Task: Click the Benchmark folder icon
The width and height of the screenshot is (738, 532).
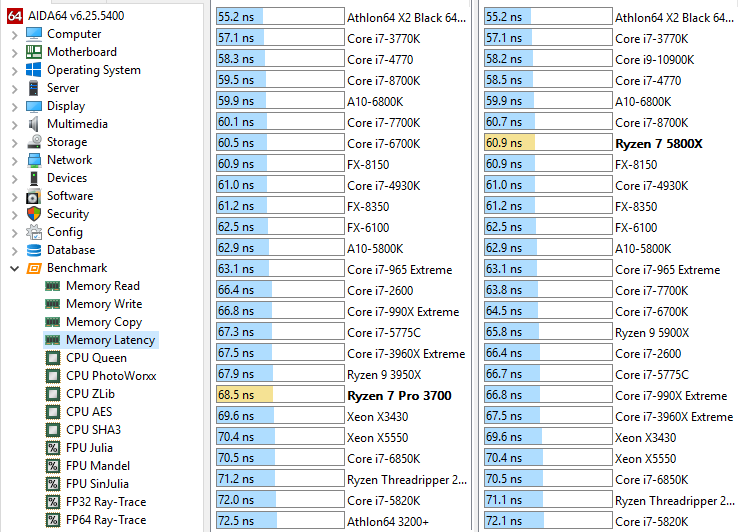Action: (x=34, y=268)
